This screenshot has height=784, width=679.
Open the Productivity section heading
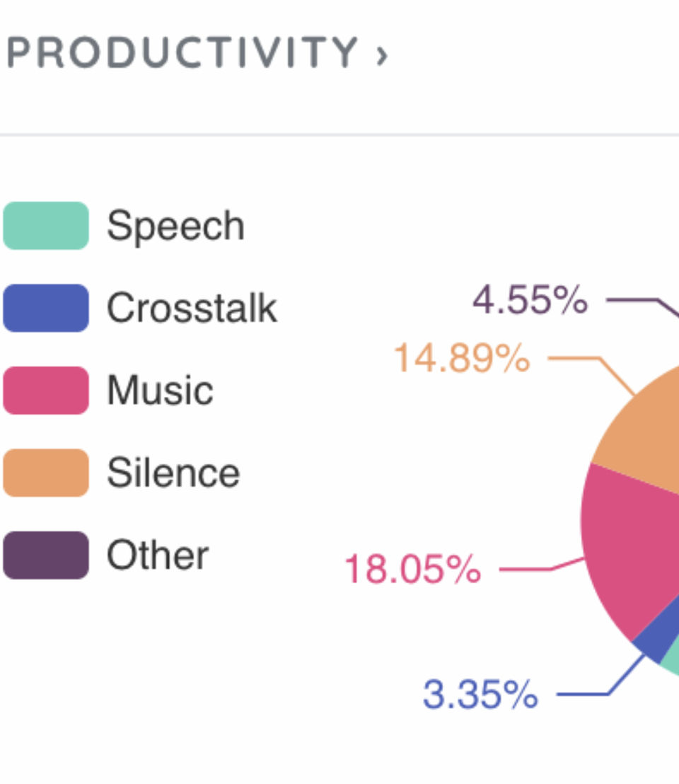coord(182,52)
